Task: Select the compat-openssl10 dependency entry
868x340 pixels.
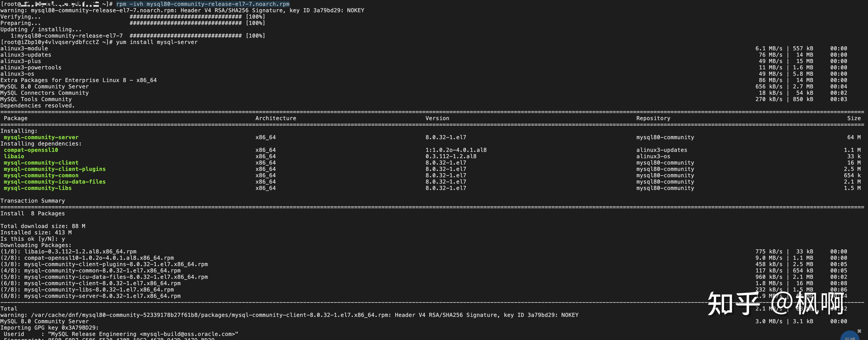Action: pyautogui.click(x=31, y=150)
